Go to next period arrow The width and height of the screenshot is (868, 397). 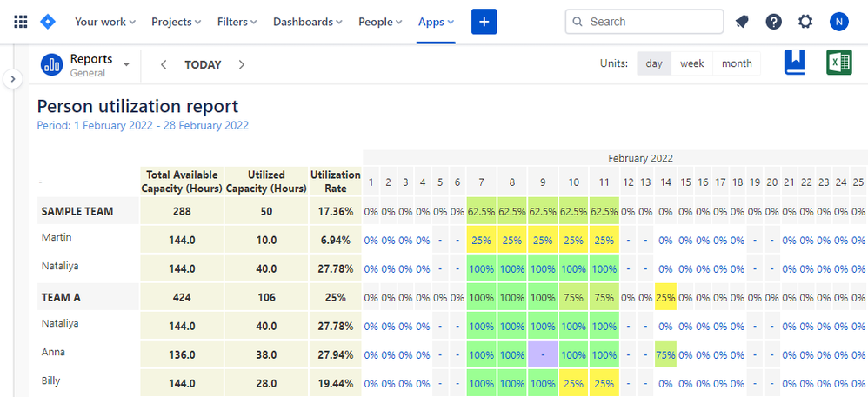point(242,64)
